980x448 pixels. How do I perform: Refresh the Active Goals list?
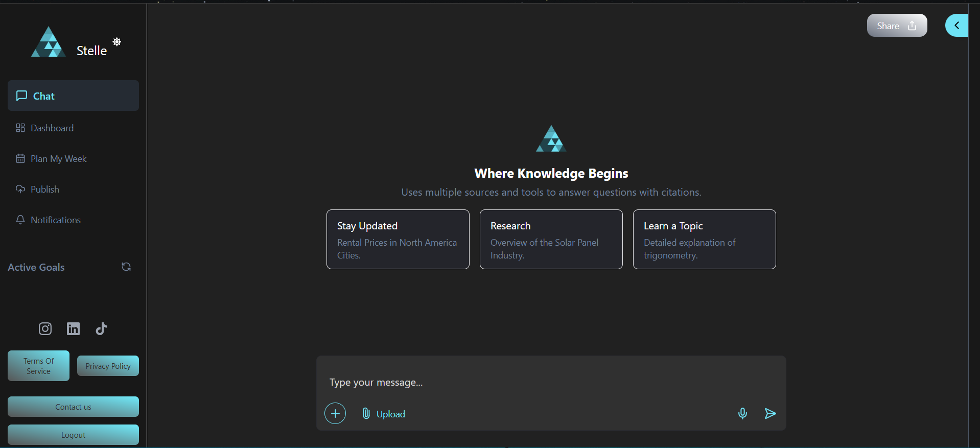pos(126,267)
